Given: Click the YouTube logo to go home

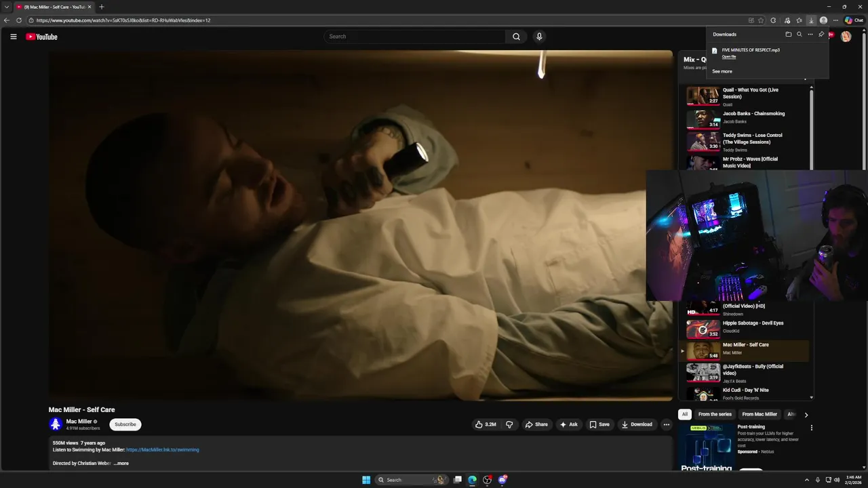Looking at the screenshot, I should click(42, 37).
